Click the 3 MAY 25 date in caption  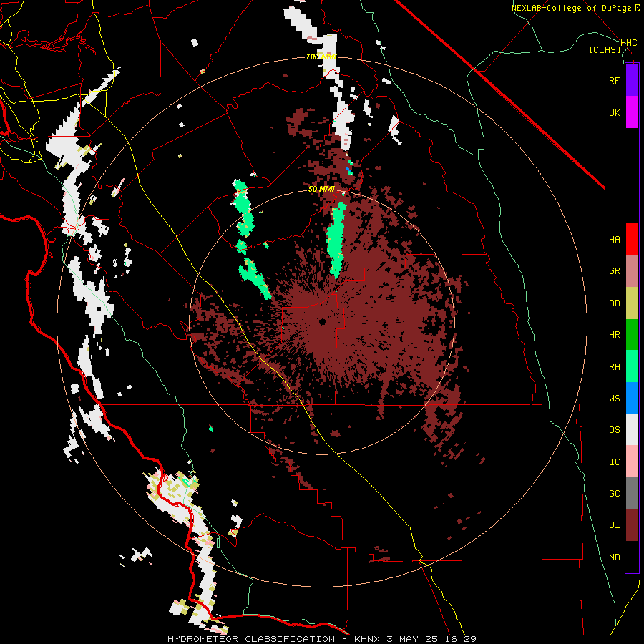click(414, 639)
